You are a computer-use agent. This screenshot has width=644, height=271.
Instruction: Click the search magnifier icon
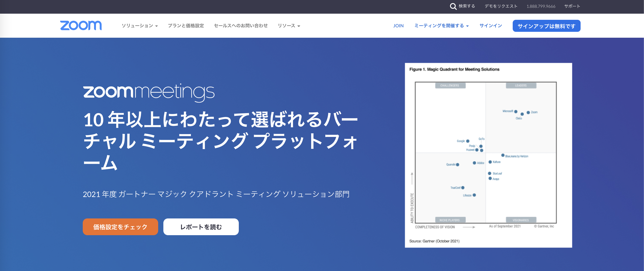453,6
